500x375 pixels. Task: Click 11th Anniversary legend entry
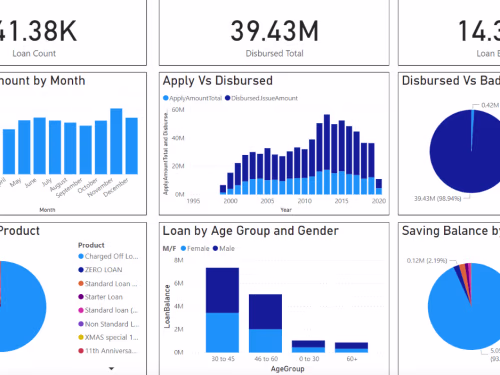[x=107, y=351]
